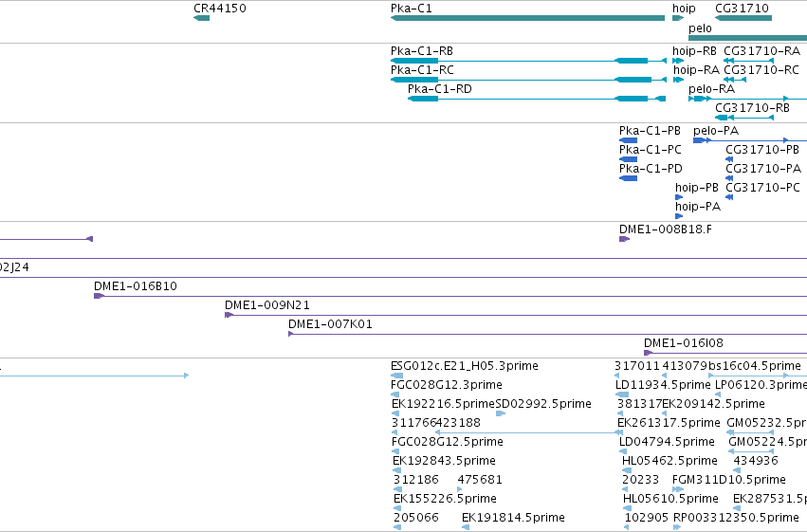Image resolution: width=807 pixels, height=532 pixels.
Task: Select feature 205066
Action: pos(397,528)
